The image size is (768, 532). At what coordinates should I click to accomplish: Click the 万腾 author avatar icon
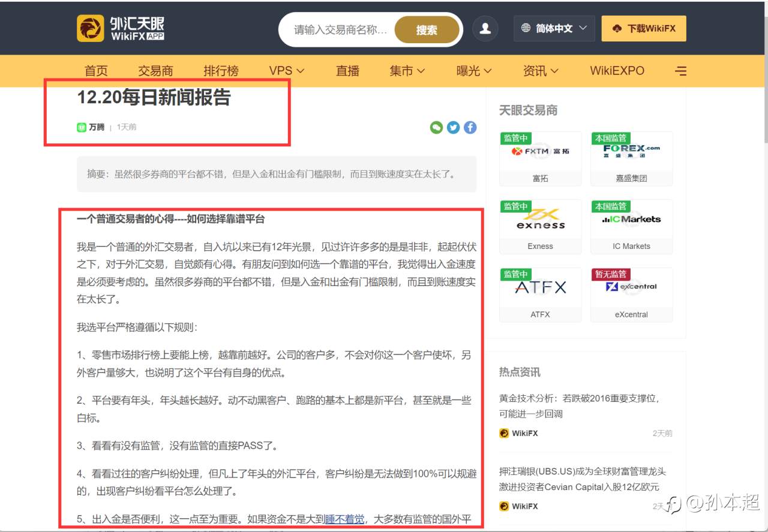pyautogui.click(x=82, y=127)
